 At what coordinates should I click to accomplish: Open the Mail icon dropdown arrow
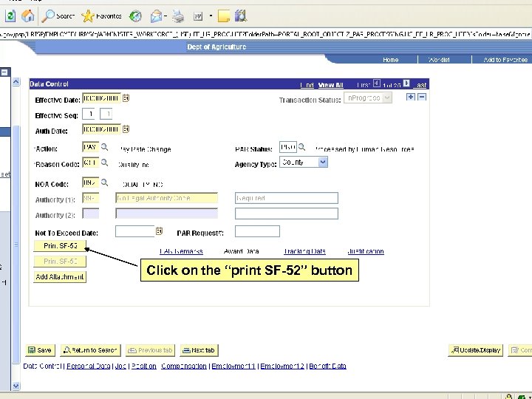pyautogui.click(x=166, y=16)
